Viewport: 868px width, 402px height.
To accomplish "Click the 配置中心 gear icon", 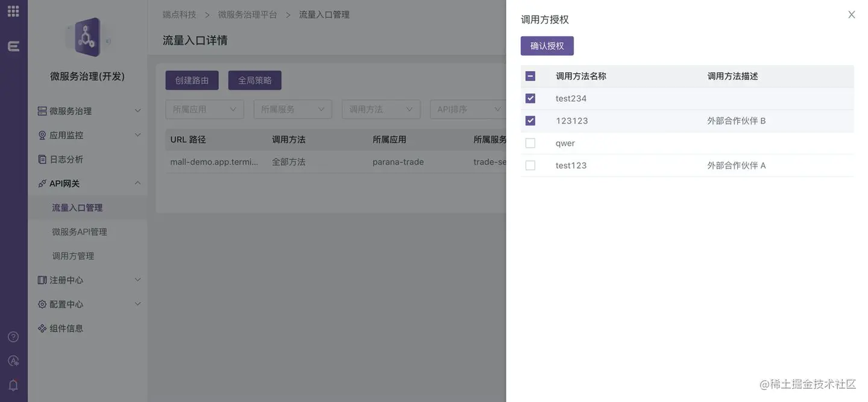I will (x=42, y=304).
